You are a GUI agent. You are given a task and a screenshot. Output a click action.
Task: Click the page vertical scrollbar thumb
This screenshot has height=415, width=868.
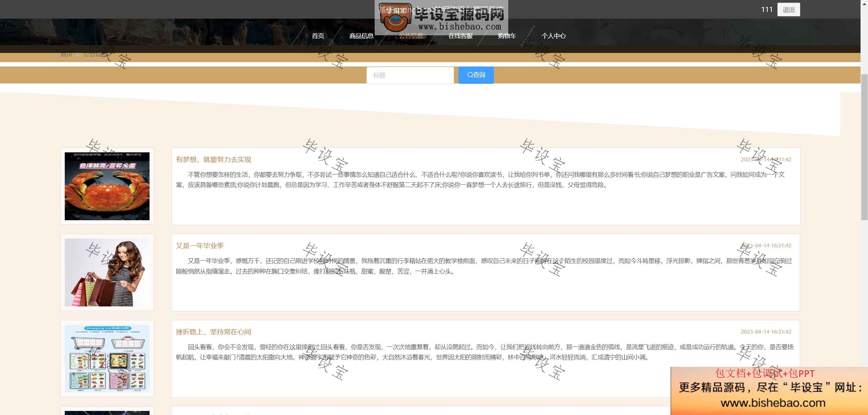[x=864, y=147]
